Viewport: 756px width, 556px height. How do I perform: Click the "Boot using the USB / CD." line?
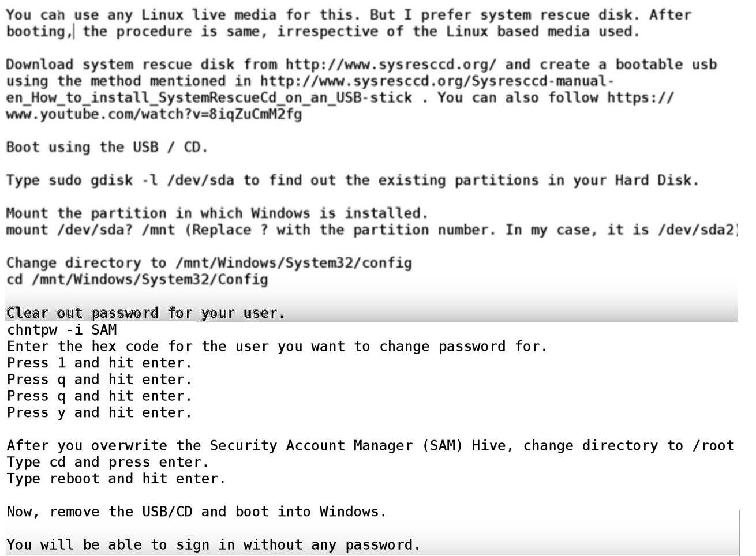tap(107, 147)
